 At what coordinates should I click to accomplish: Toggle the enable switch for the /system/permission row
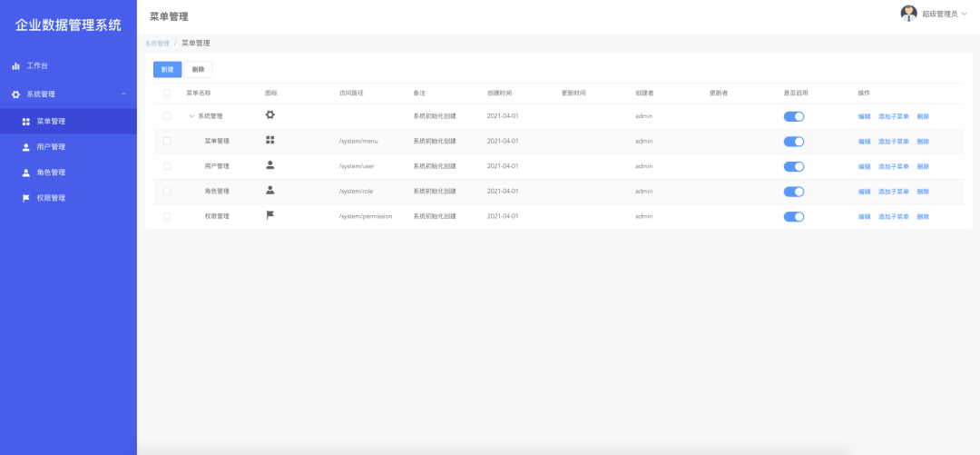coord(794,216)
